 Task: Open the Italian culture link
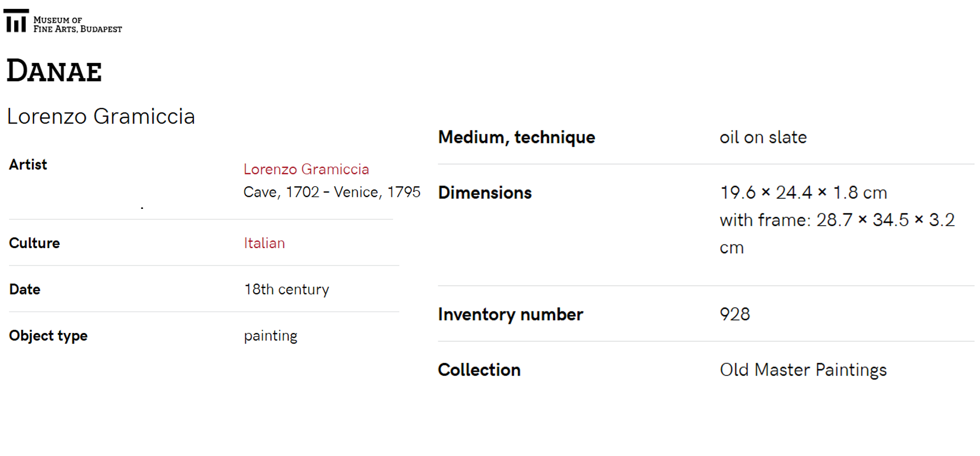coord(264,243)
